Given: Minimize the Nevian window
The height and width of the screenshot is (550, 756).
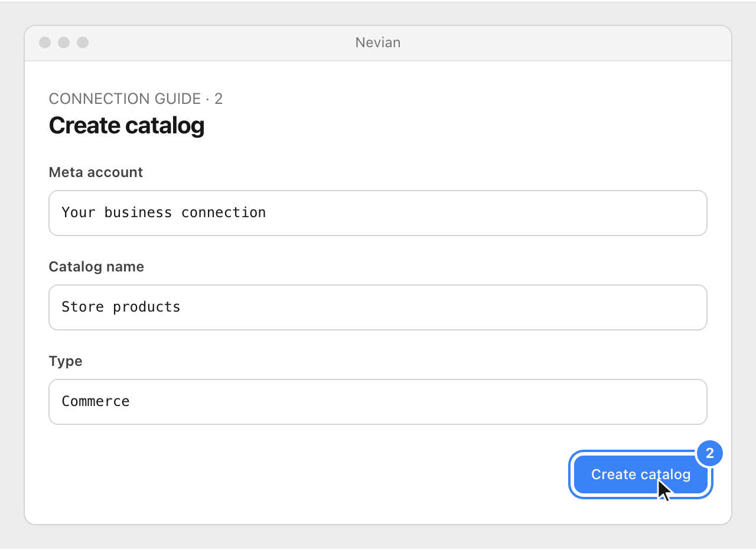Looking at the screenshot, I should [64, 42].
